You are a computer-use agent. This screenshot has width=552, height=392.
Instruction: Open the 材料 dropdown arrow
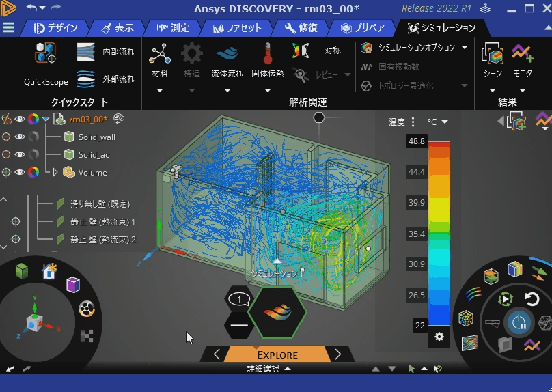(x=160, y=90)
